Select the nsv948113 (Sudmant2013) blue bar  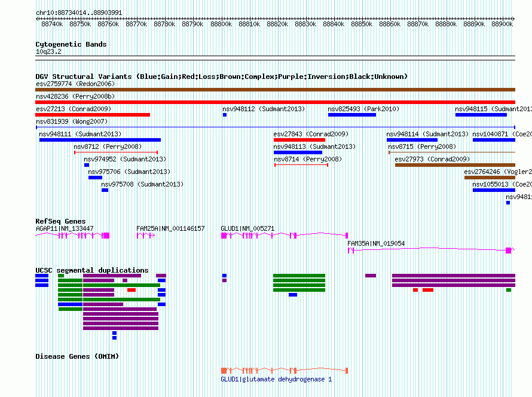pos(298,152)
